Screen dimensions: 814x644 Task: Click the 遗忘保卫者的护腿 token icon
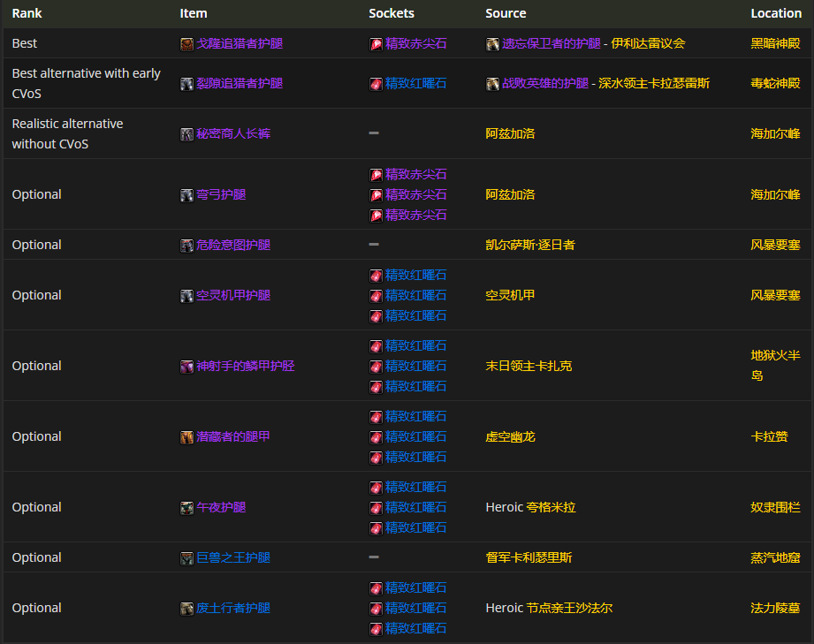492,44
